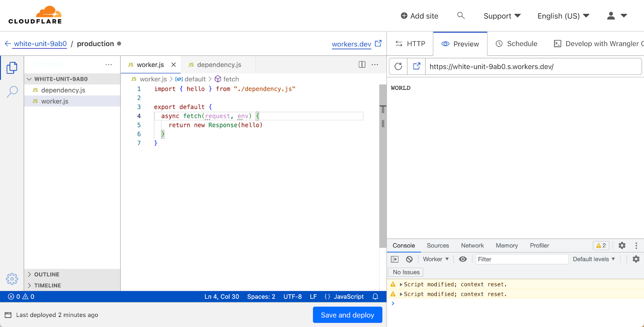This screenshot has height=327, width=644.
Task: Open the Default levels dropdown
Action: click(594, 259)
